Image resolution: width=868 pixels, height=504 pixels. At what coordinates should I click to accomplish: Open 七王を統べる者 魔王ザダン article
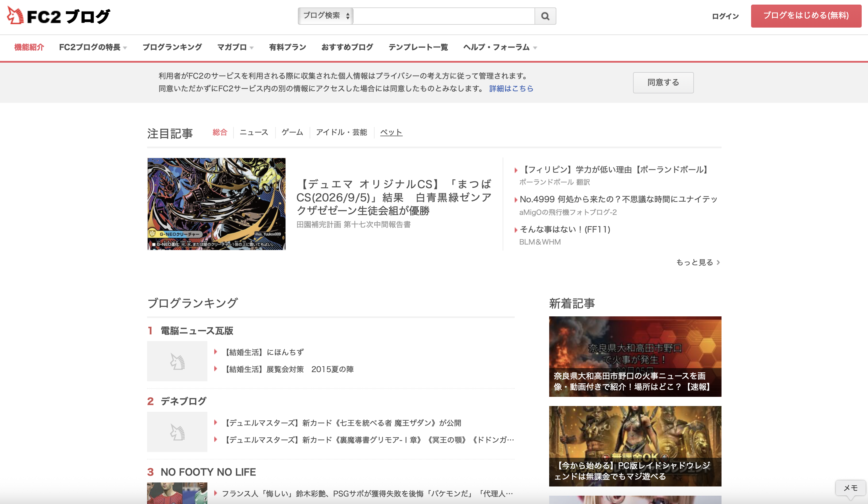341,423
